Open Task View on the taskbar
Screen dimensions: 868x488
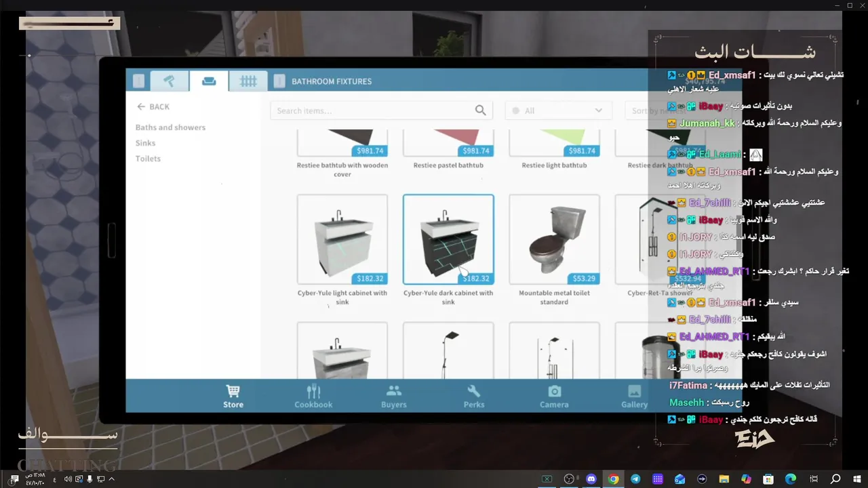[813, 479]
